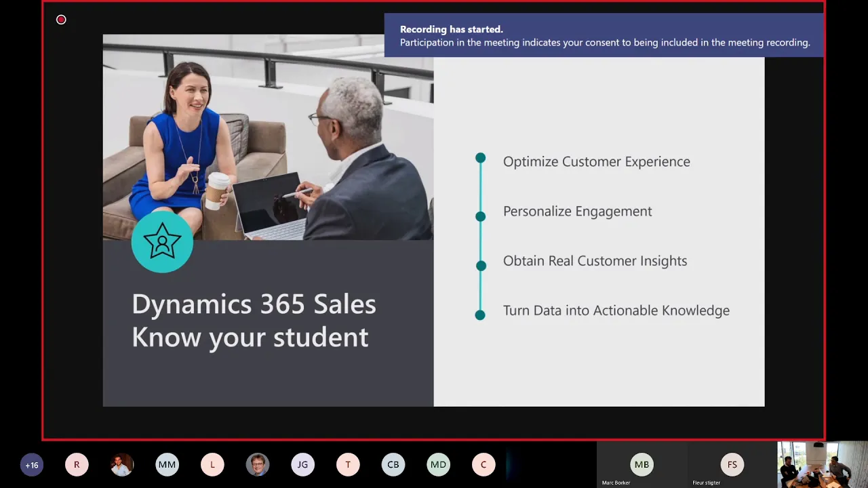Open the +16 more participants overflow
The width and height of the screenshot is (868, 488).
[x=32, y=465]
